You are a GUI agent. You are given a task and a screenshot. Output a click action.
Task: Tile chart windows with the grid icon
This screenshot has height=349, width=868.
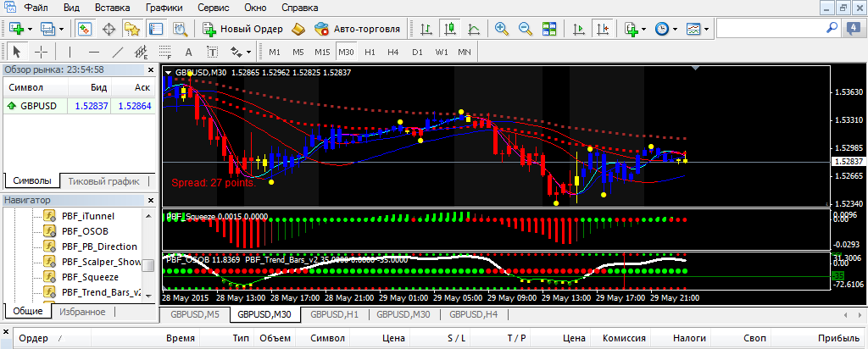tap(549, 28)
